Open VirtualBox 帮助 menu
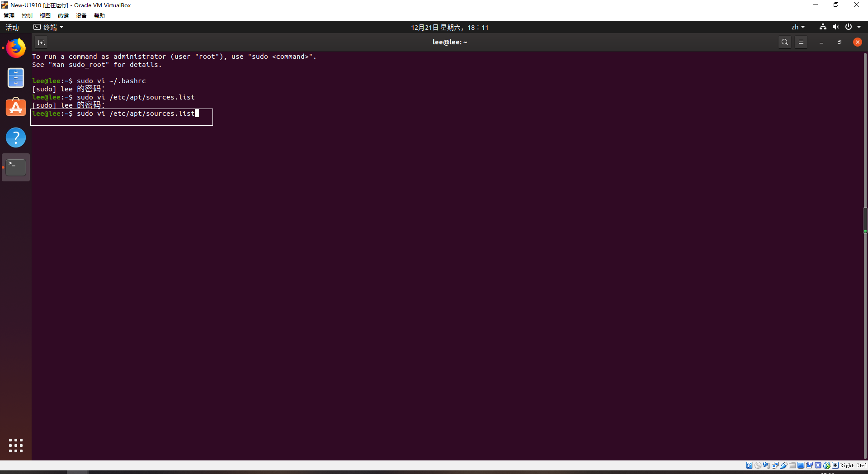The image size is (868, 474). tap(99, 15)
